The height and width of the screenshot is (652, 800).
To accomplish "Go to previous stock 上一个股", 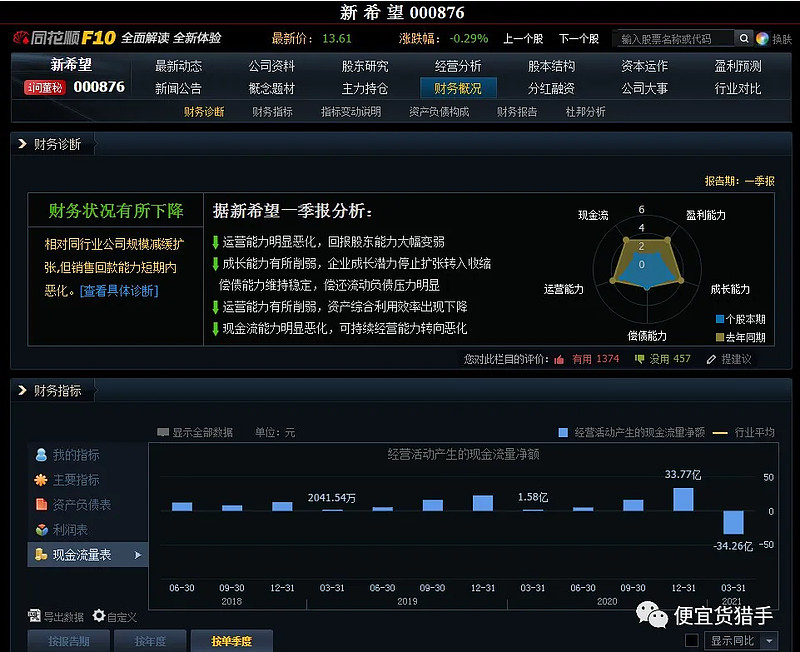I will pyautogui.click(x=523, y=39).
